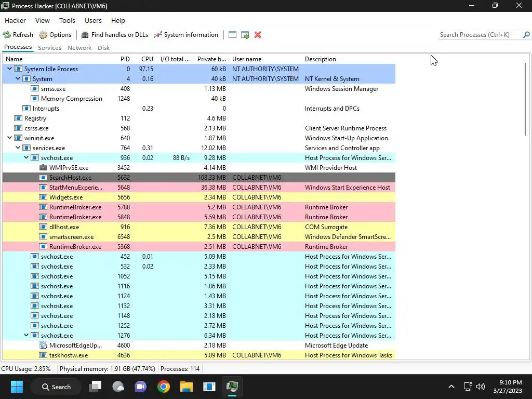Select csrss.exe process row
The height and width of the screenshot is (399, 532).
point(199,128)
